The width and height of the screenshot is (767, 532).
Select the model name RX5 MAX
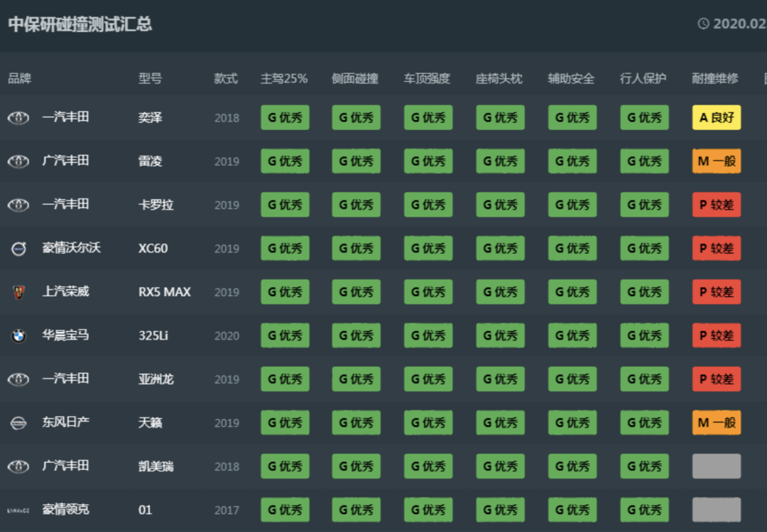tap(164, 292)
